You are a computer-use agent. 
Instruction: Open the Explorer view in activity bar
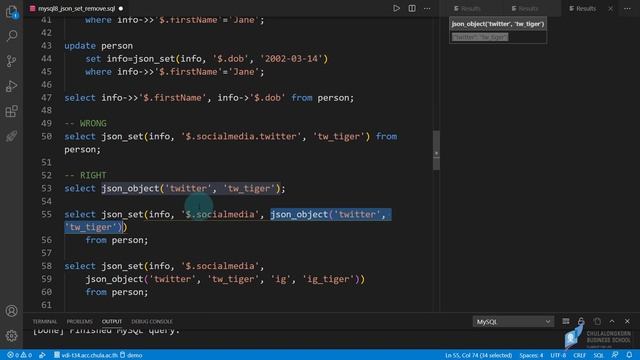coord(11,12)
